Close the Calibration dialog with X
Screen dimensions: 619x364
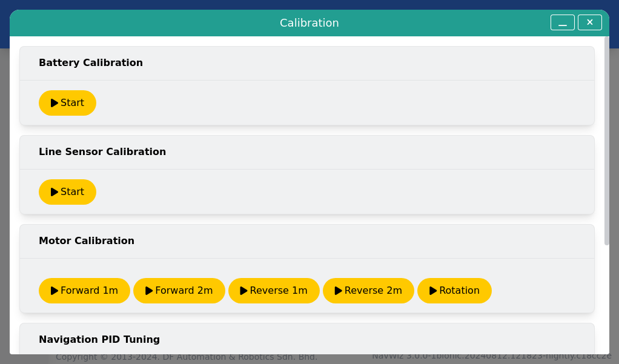click(590, 22)
